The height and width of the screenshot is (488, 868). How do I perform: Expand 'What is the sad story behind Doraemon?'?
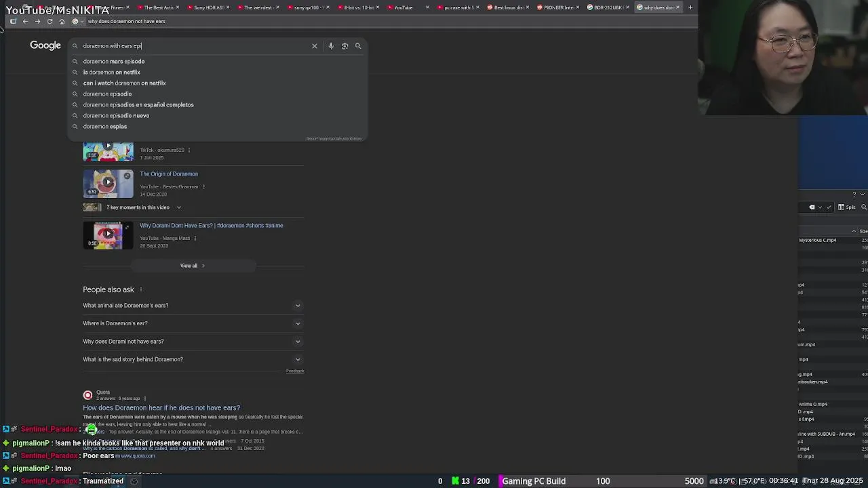pos(192,359)
